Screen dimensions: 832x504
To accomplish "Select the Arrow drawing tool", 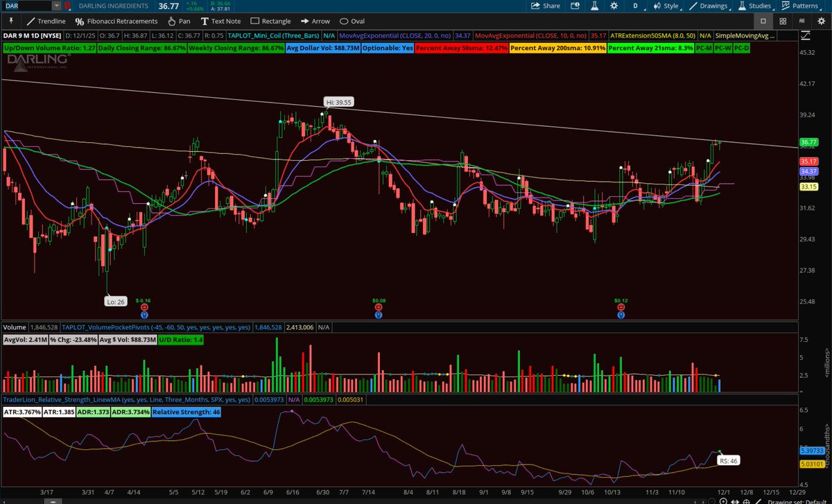I will click(x=315, y=21).
